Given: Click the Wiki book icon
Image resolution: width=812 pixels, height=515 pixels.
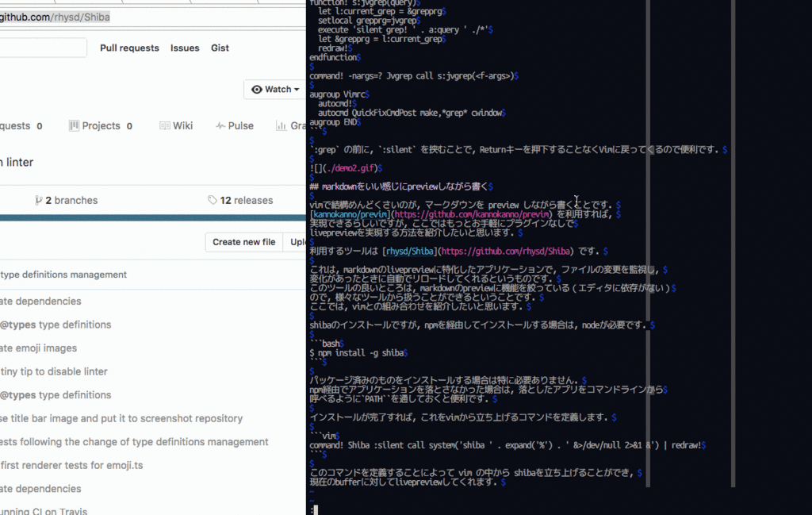Looking at the screenshot, I should 165,125.
